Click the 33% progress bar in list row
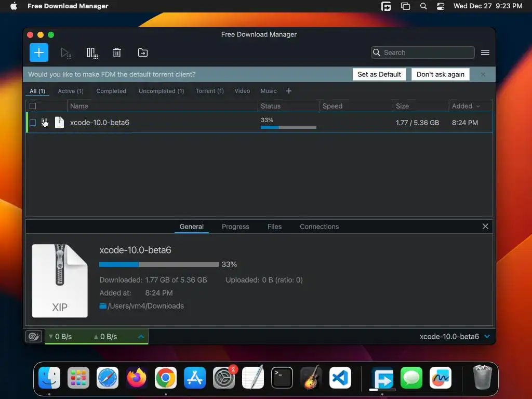532x399 pixels. coord(288,127)
